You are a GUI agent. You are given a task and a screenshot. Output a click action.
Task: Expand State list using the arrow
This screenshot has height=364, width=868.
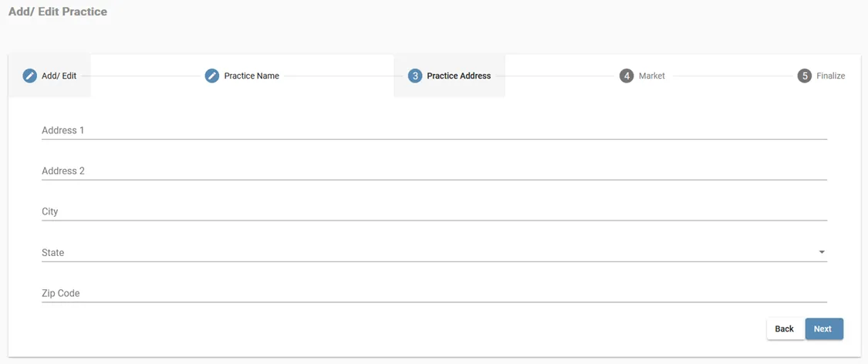pos(822,252)
